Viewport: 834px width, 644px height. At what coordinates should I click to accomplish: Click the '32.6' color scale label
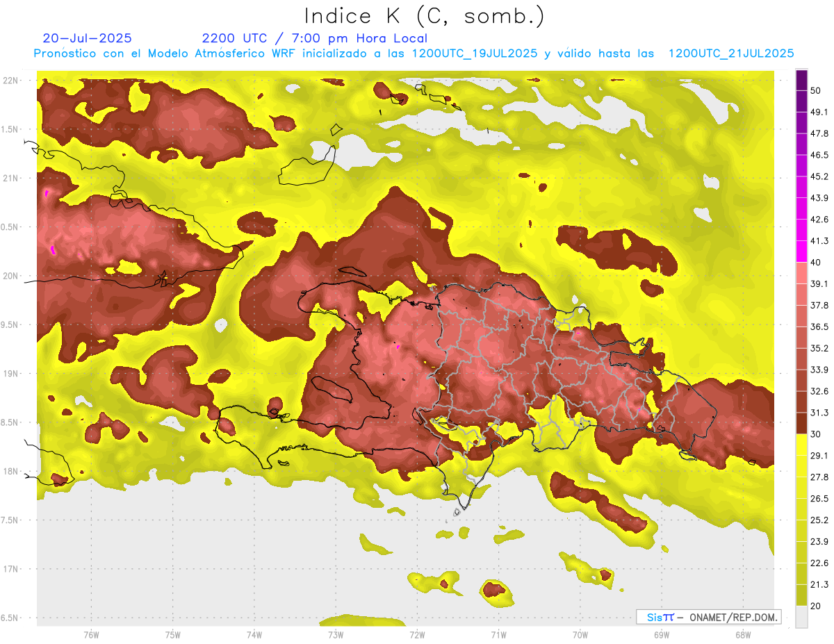point(819,391)
